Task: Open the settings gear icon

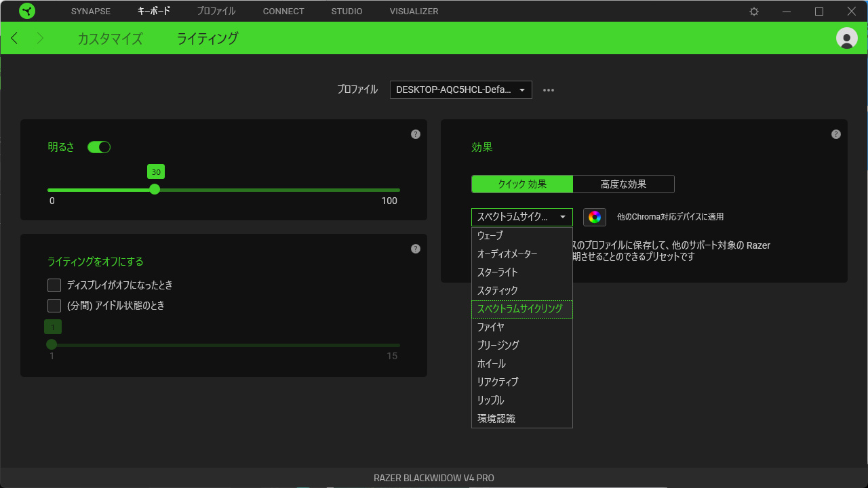Action: pyautogui.click(x=754, y=12)
